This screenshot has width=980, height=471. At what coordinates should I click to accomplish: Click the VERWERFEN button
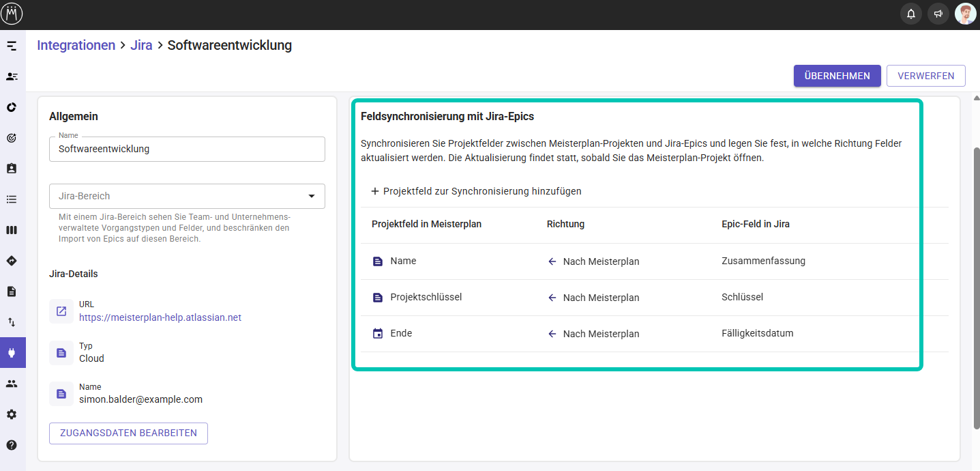[x=926, y=76]
